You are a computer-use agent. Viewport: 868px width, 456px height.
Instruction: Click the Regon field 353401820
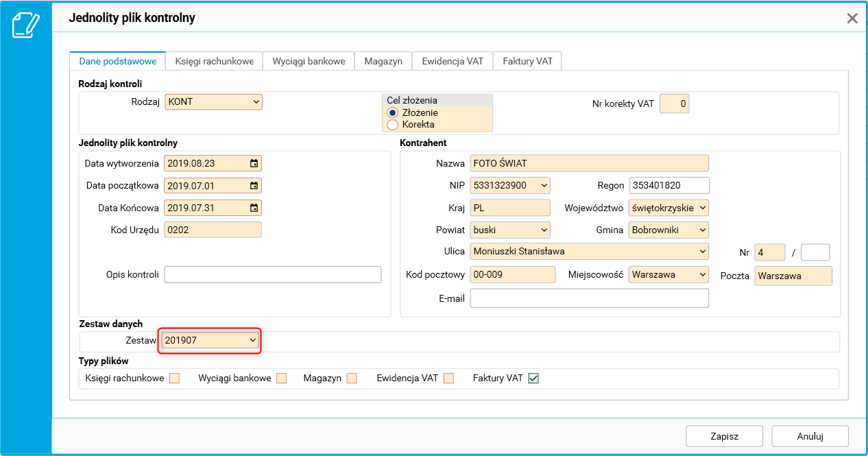click(x=669, y=185)
